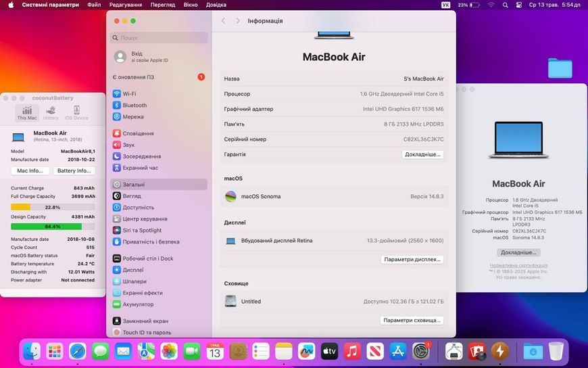Screen dimensions: 588x368
Task: Click the Wi-Fi status menu bar icon
Action: 491,5
